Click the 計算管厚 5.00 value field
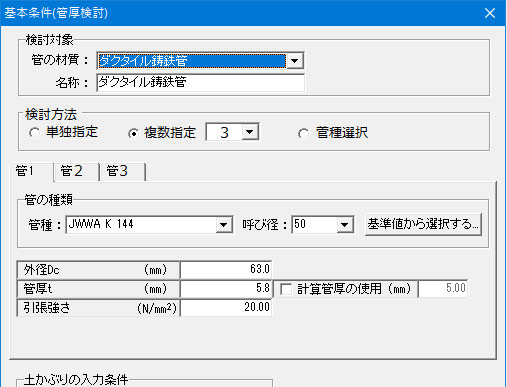 point(443,288)
